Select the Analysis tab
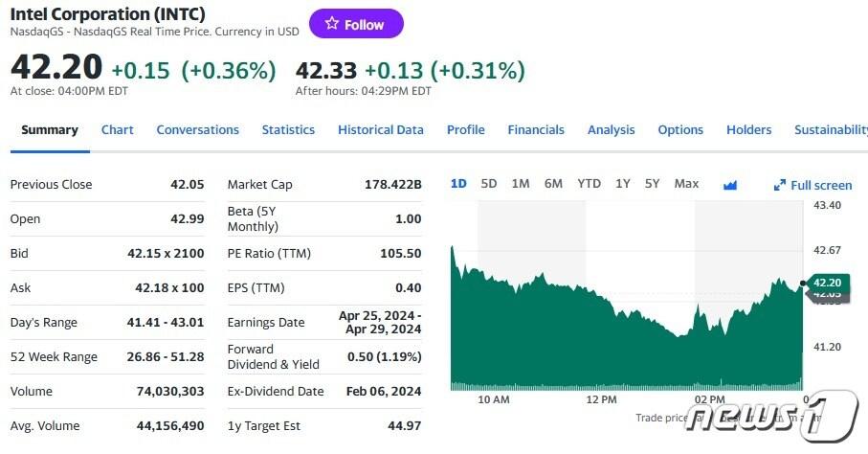 pyautogui.click(x=611, y=130)
